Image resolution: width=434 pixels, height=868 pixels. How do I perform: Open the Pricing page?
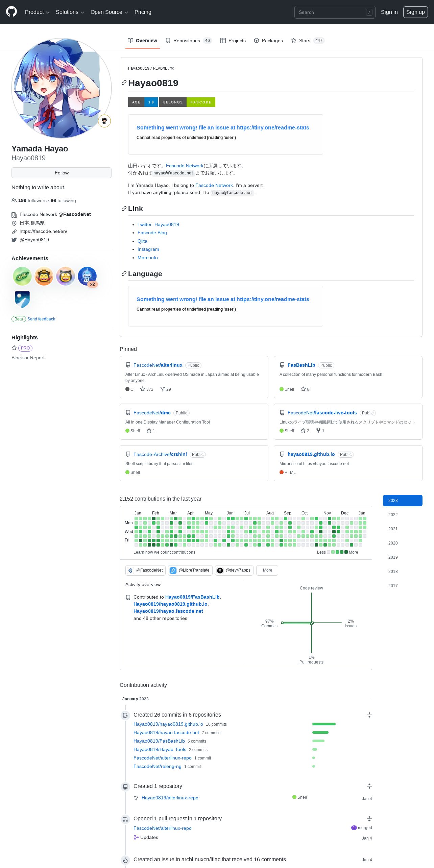click(x=143, y=12)
